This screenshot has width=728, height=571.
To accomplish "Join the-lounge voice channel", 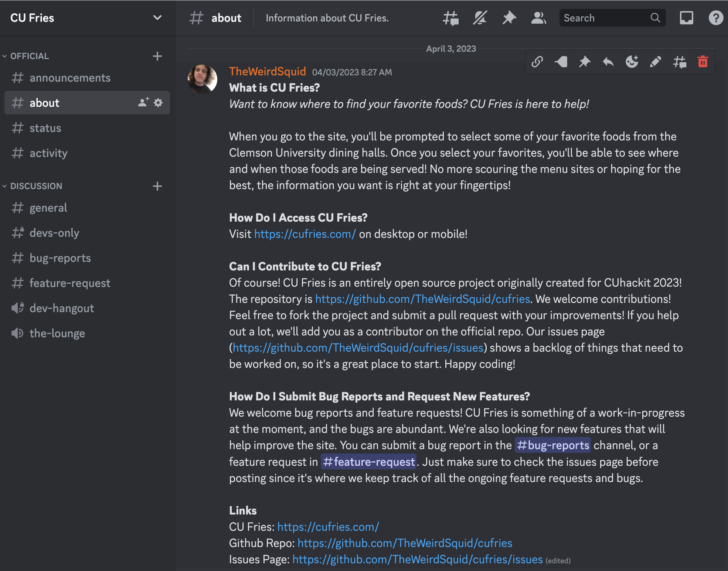I will coord(87,333).
